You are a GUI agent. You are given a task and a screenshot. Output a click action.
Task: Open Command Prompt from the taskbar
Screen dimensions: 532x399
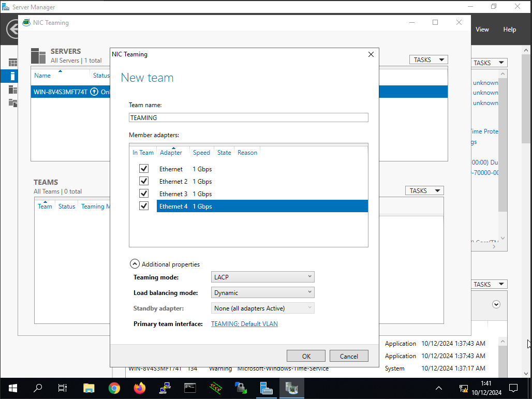tap(190, 388)
